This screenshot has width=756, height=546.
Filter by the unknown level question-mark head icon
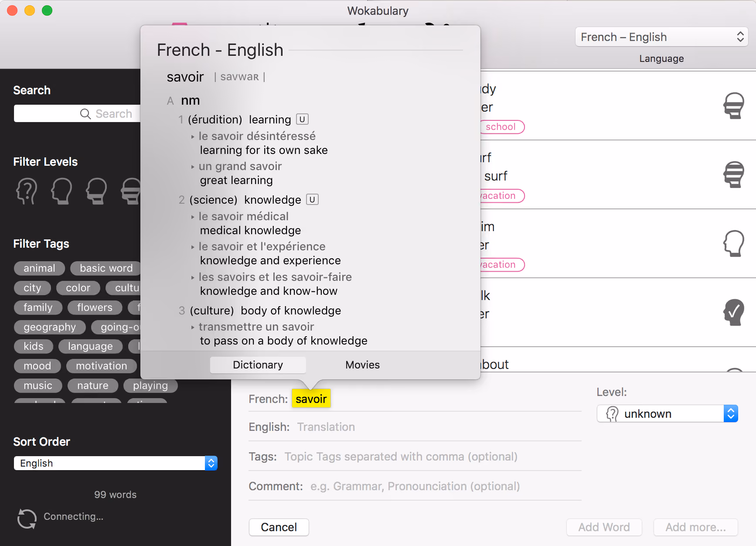(x=27, y=191)
